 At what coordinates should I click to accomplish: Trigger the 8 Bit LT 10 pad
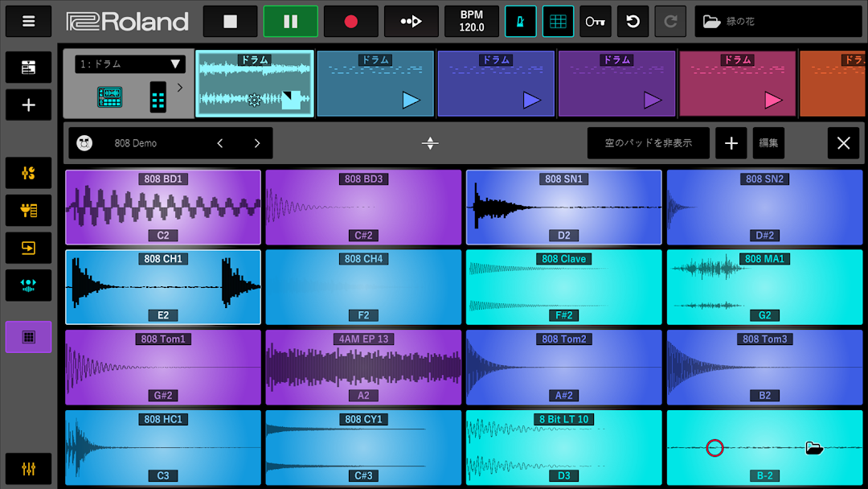tap(564, 447)
